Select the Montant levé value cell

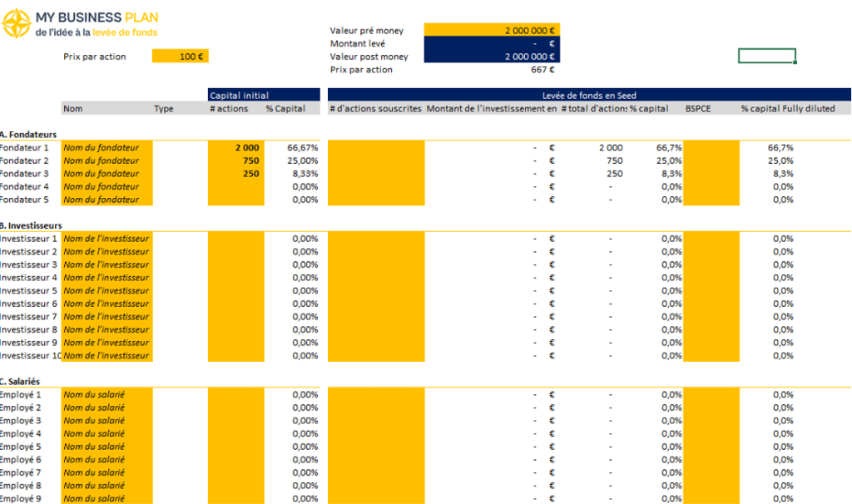pyautogui.click(x=492, y=43)
